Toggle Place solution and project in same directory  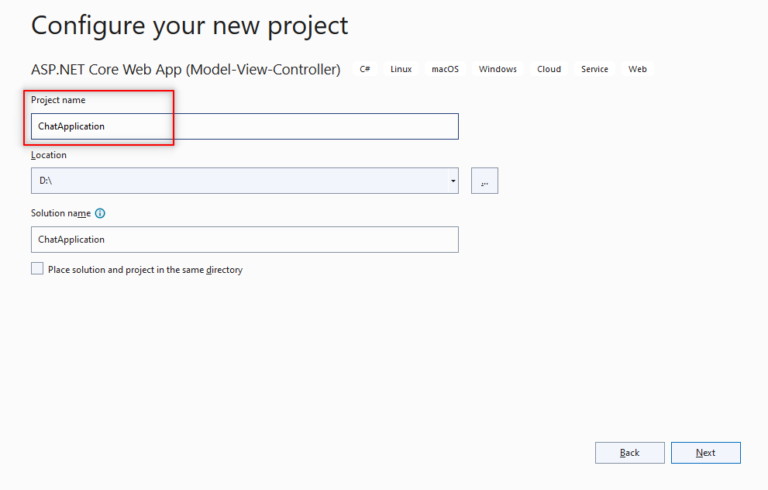tap(37, 269)
